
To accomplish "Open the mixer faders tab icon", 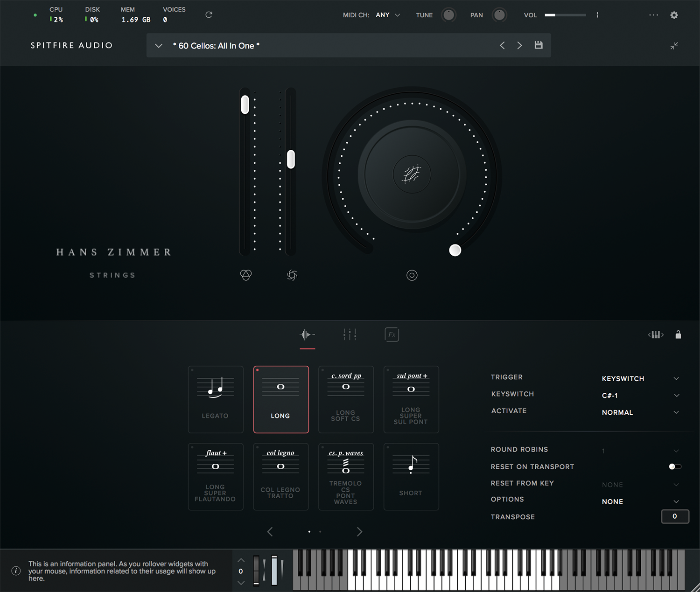I will coord(350,334).
